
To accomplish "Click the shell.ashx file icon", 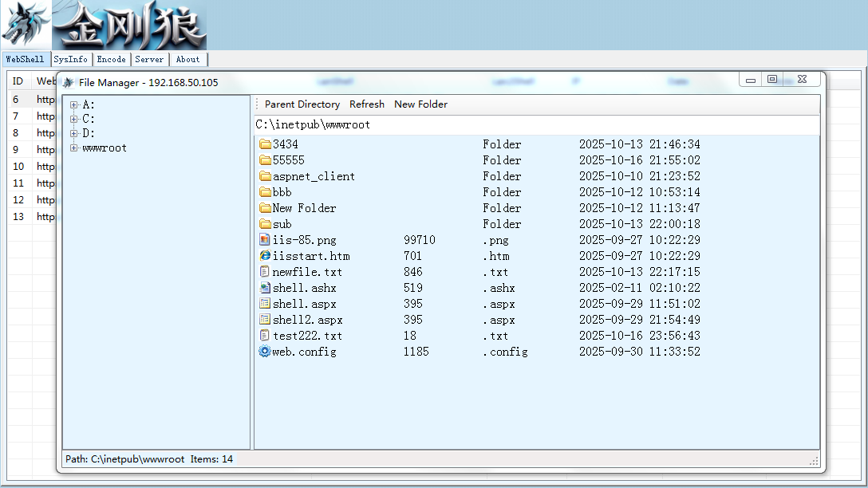I will pyautogui.click(x=265, y=289).
